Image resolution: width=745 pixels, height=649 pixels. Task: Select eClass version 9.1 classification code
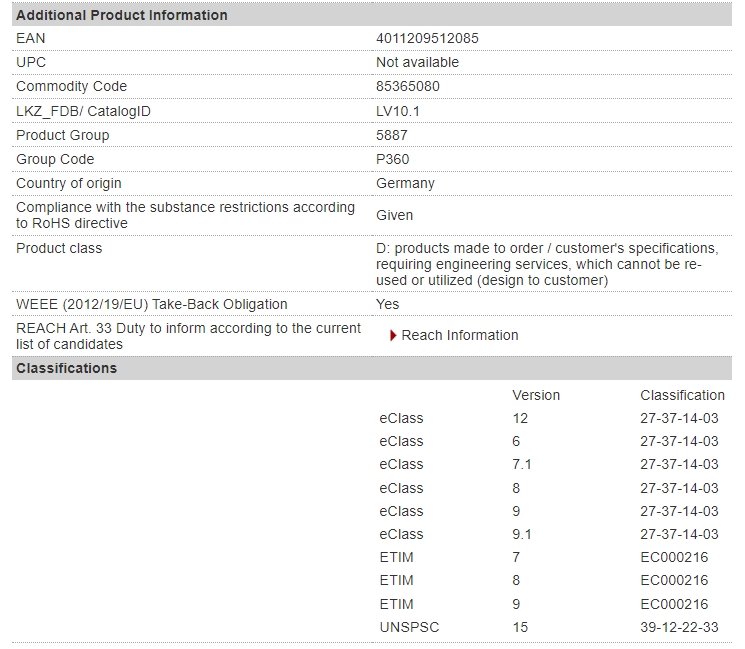click(679, 534)
